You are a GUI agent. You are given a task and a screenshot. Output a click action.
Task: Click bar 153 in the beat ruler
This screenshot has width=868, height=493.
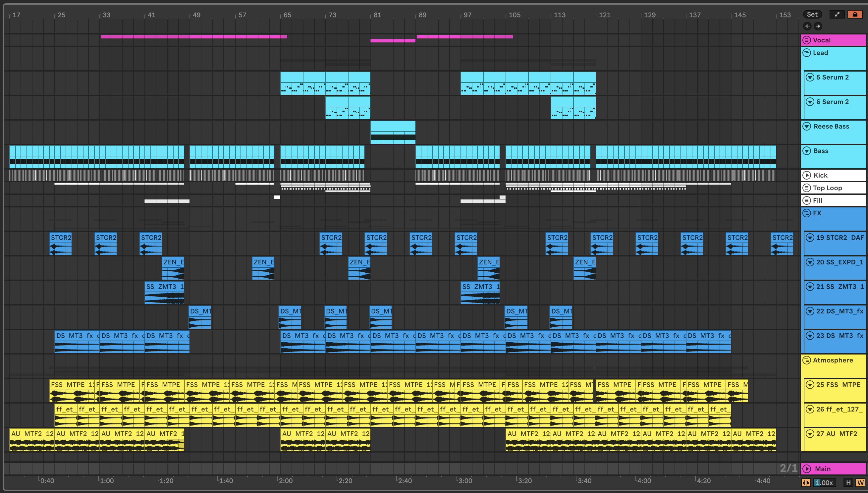tap(785, 15)
